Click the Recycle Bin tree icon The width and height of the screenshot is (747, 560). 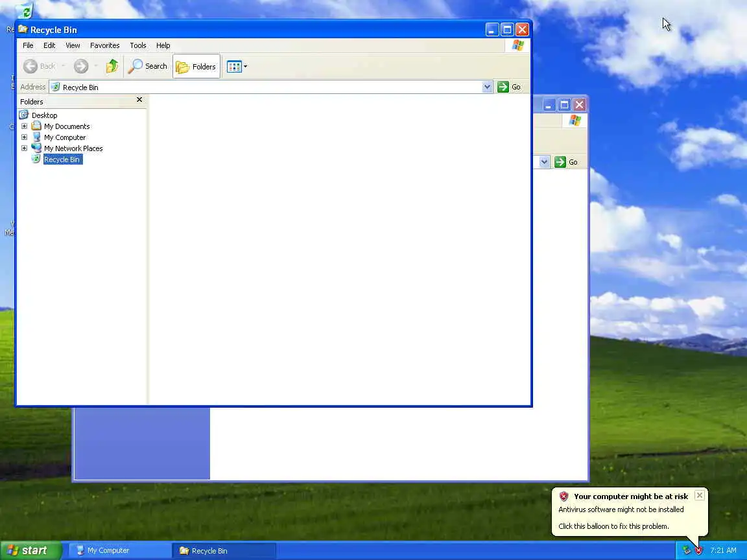click(36, 159)
